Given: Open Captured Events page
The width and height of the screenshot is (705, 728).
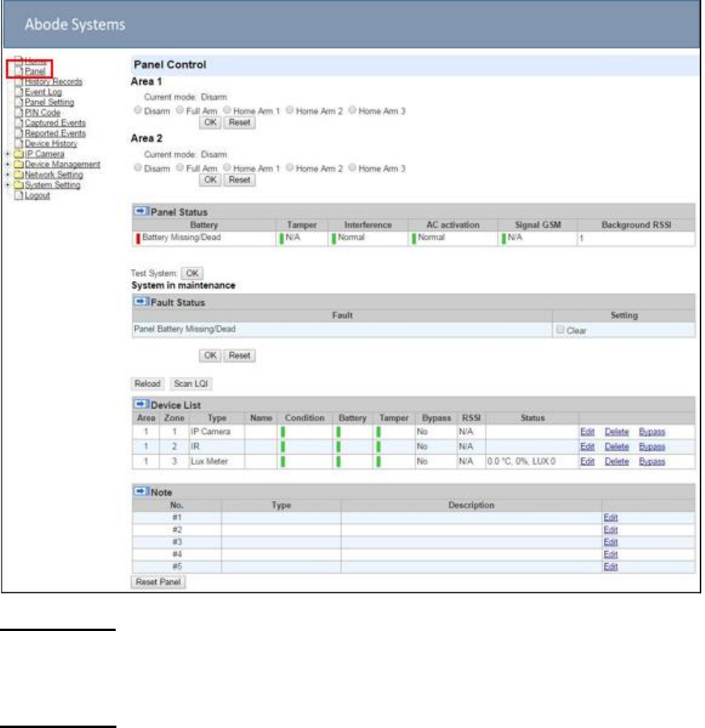Looking at the screenshot, I should click(55, 123).
